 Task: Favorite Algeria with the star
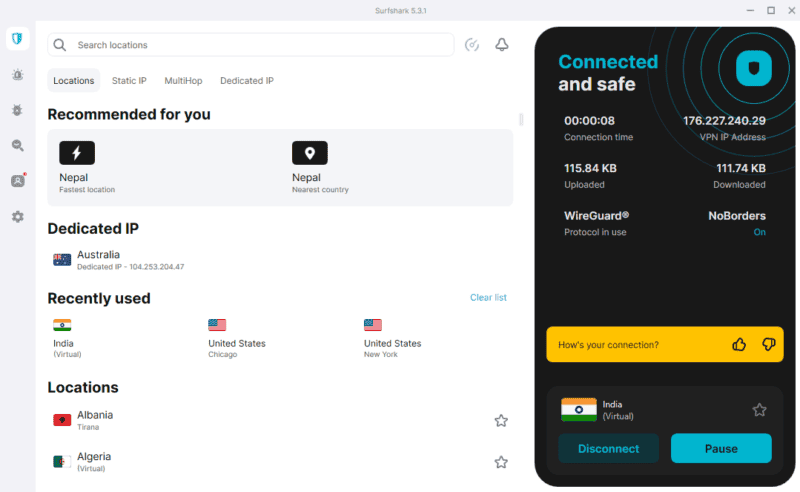[x=501, y=462]
